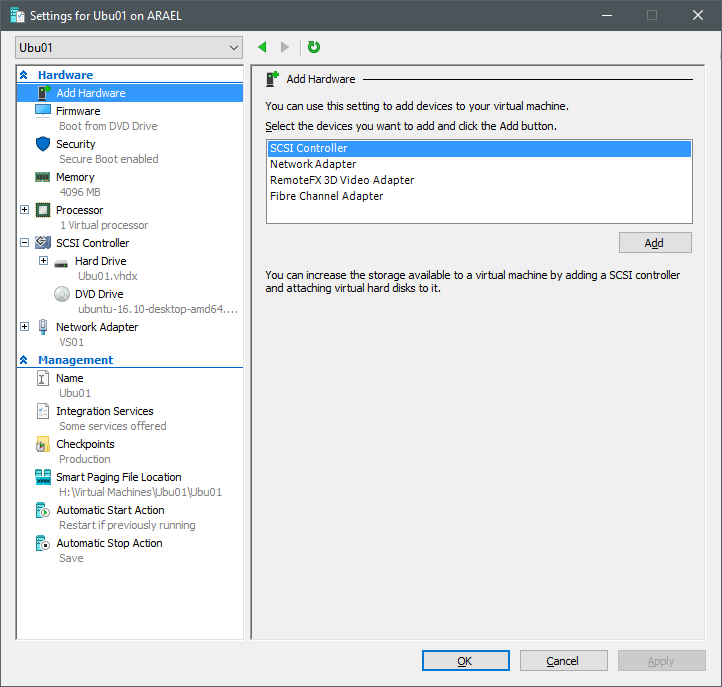The height and width of the screenshot is (687, 722).
Task: Select the DVD Drive item
Action: 99,294
